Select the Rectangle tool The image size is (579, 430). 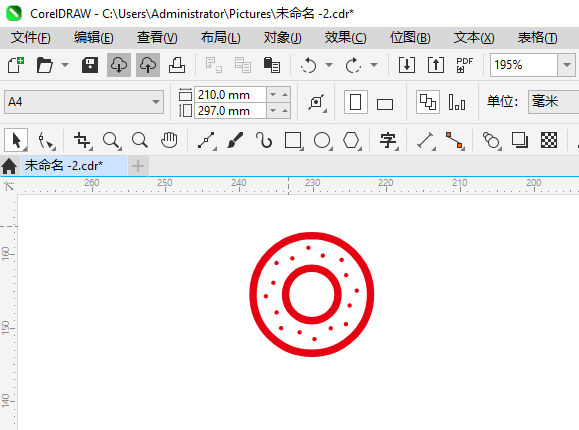pos(294,140)
